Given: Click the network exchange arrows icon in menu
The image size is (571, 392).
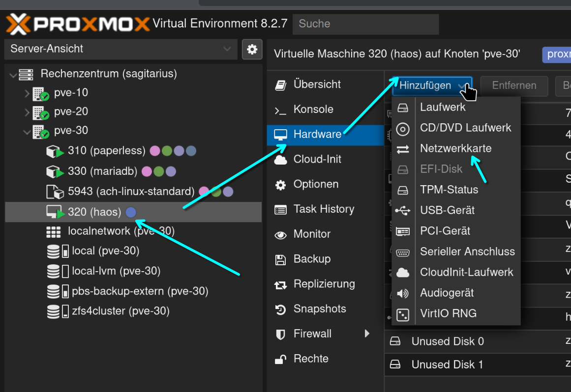Looking at the screenshot, I should click(x=403, y=149).
